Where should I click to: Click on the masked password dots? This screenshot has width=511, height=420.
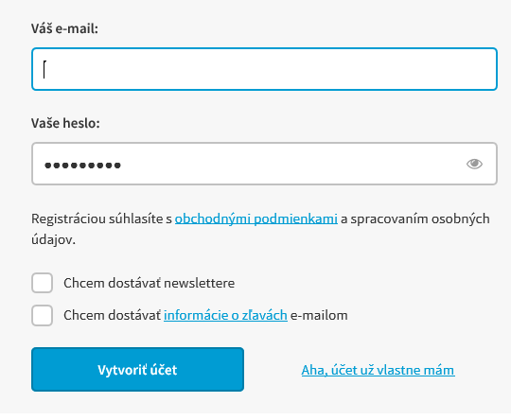click(82, 166)
